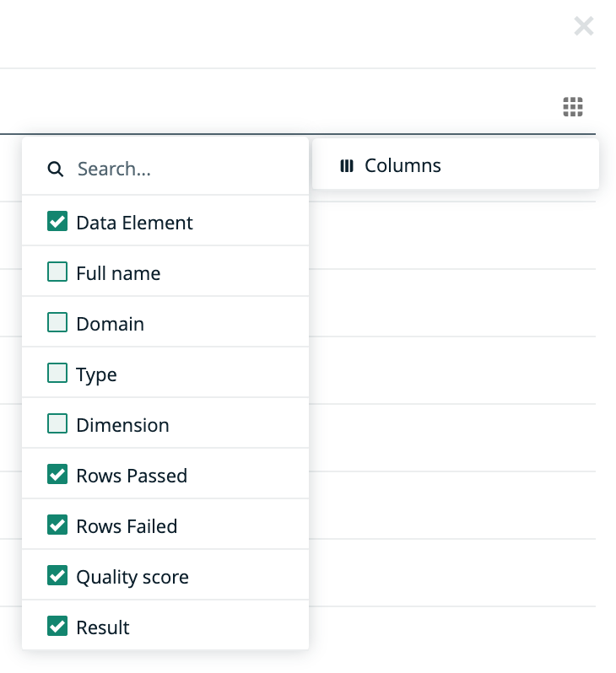The height and width of the screenshot is (673, 616).
Task: Click the Data Element label text
Action: pos(134,223)
